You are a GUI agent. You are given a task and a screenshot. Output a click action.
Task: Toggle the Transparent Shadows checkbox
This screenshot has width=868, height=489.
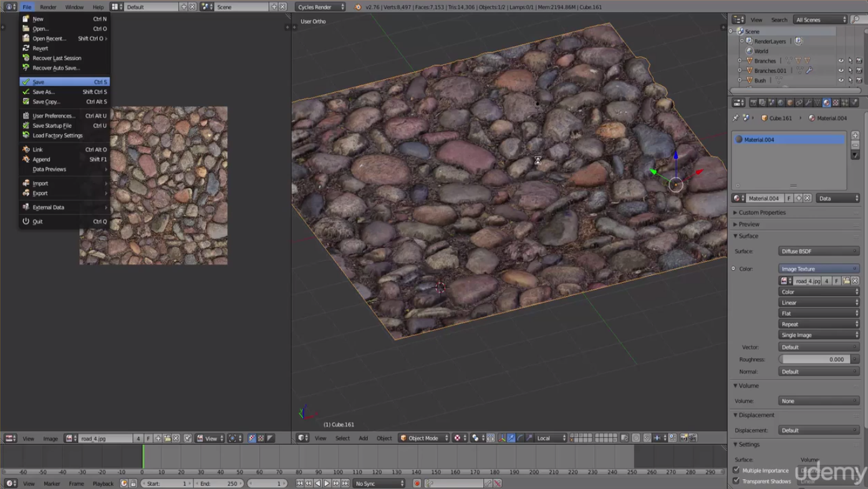point(736,481)
